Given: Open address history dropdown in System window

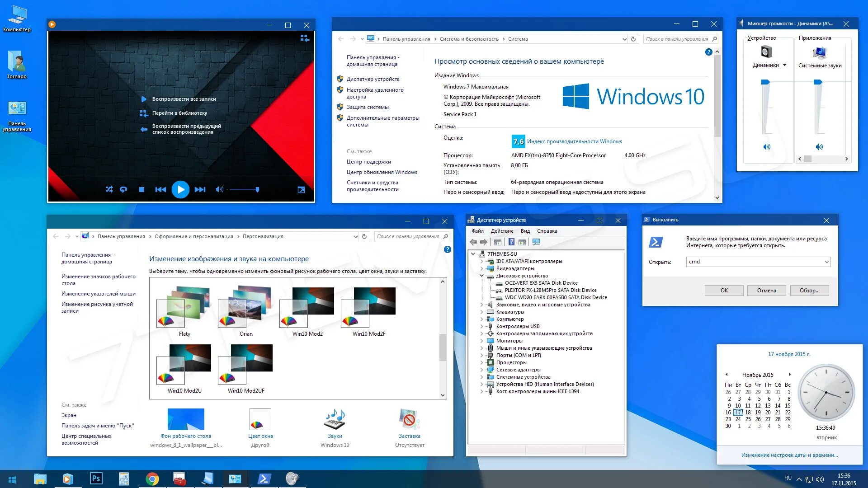Looking at the screenshot, I should click(624, 39).
